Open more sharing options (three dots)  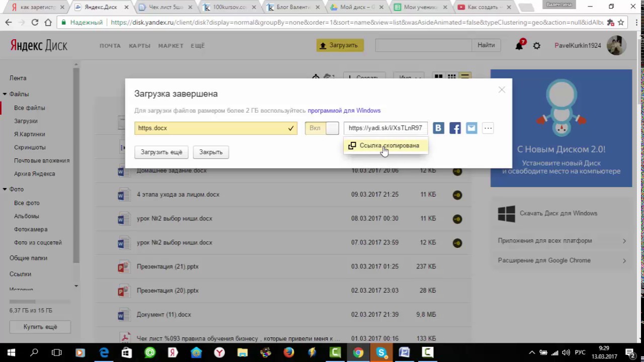(x=488, y=128)
